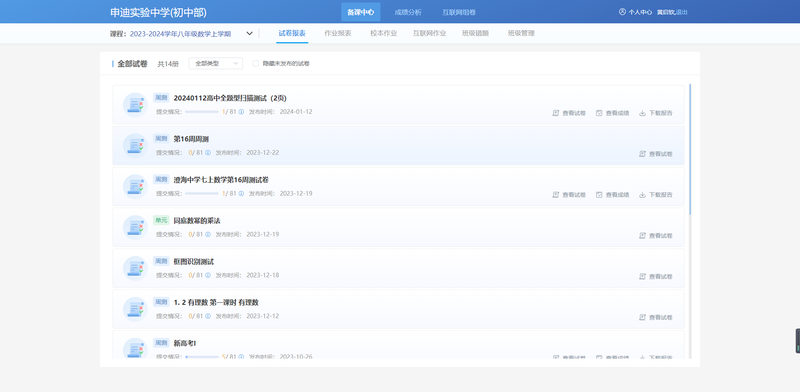This screenshot has width=800, height=392.
Task: View scores of 20240112高中全题型扫描测试
Action: point(612,113)
